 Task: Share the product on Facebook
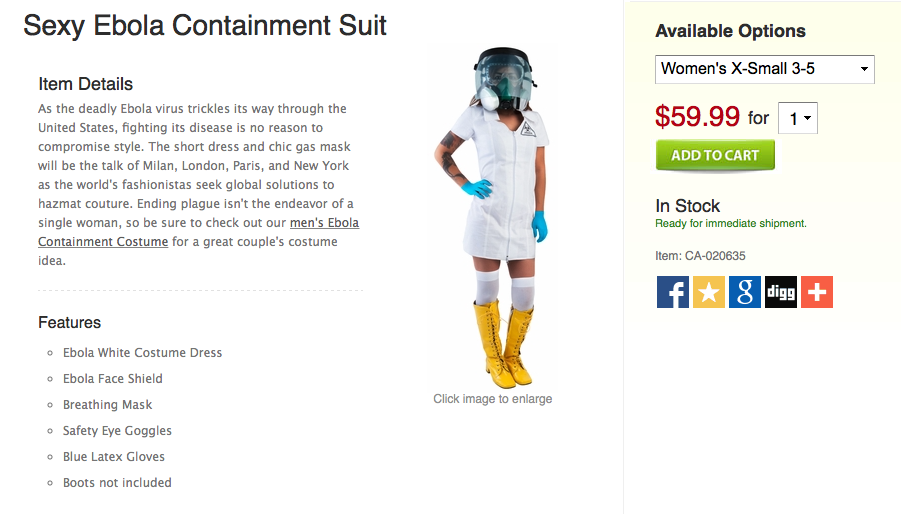(673, 292)
